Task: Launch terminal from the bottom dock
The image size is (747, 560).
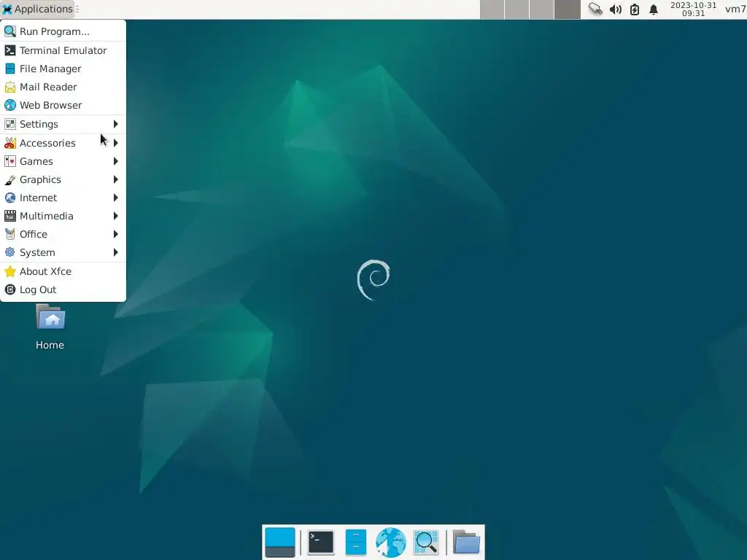Action: [321, 542]
